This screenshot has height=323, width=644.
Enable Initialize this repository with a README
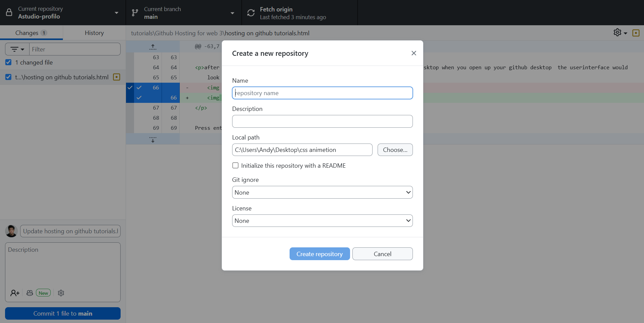tap(235, 165)
